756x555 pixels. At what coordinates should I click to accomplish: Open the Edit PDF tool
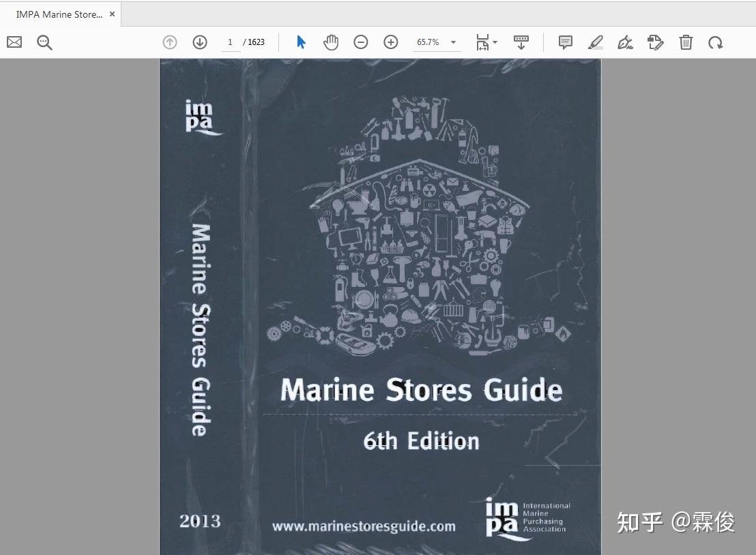pyautogui.click(x=655, y=42)
